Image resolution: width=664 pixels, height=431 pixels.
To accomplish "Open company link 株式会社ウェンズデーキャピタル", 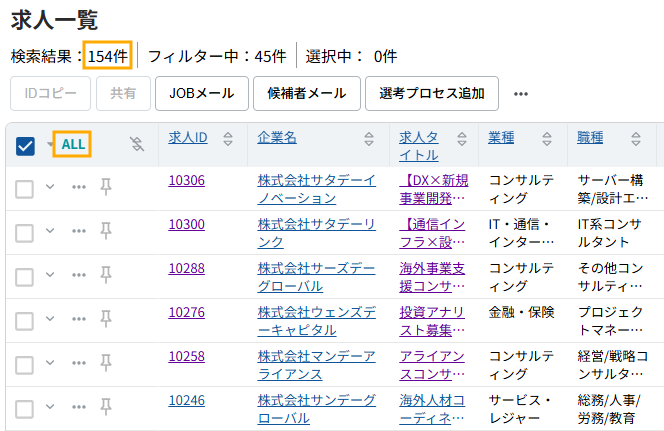I will (x=316, y=320).
